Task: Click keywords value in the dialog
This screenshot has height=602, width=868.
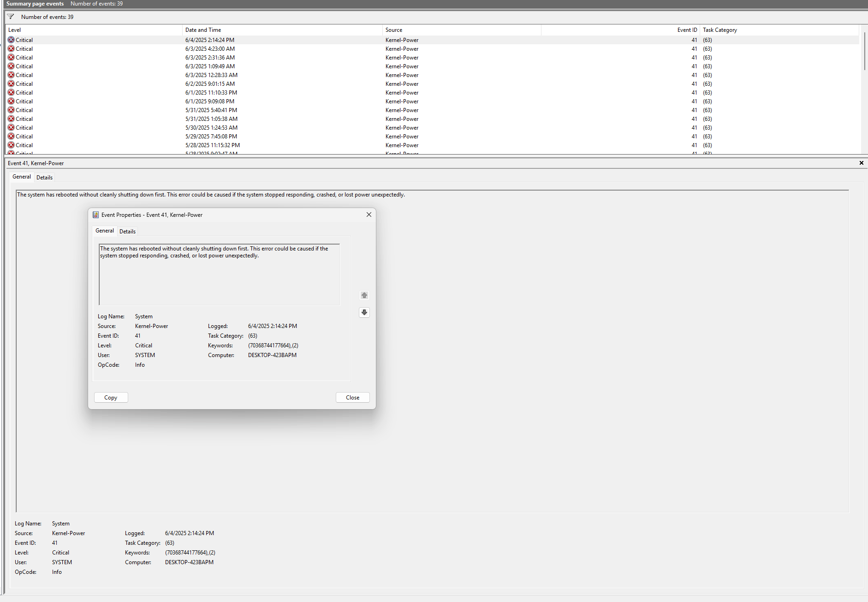Action: pos(273,346)
